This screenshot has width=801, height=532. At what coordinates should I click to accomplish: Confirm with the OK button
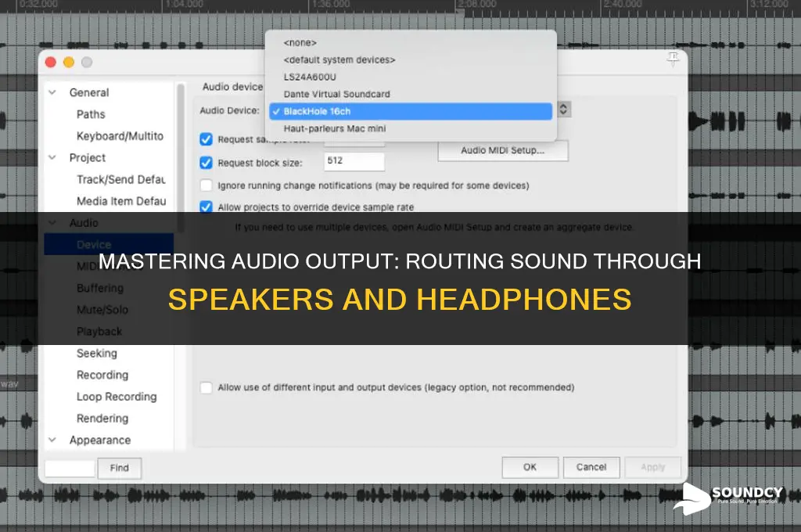click(530, 467)
